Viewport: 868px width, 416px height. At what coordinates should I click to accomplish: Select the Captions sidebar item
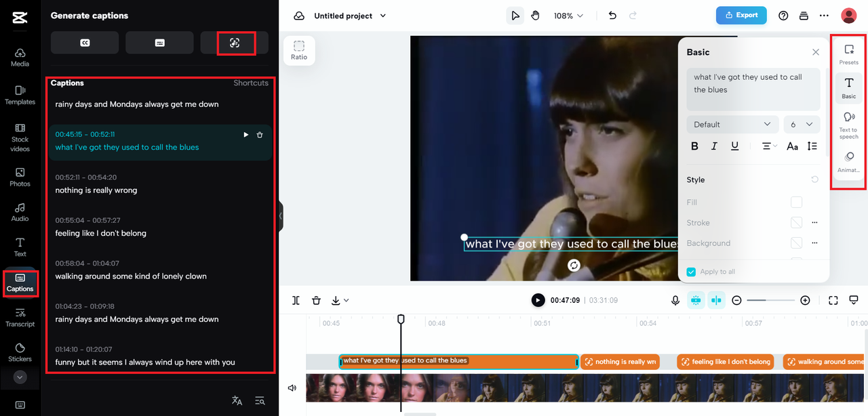[20, 283]
